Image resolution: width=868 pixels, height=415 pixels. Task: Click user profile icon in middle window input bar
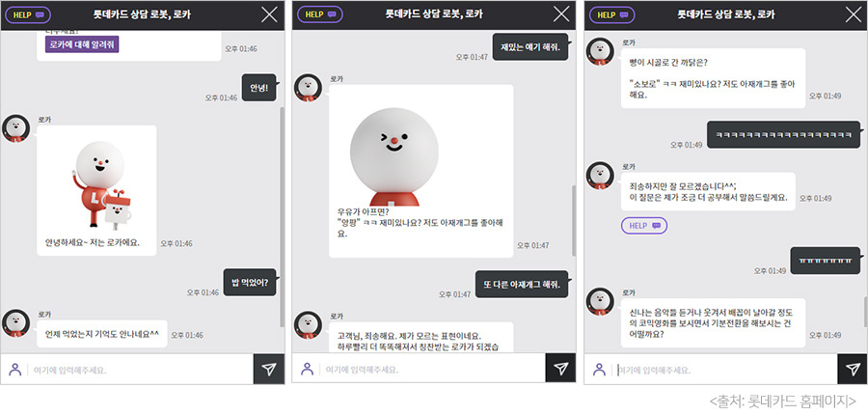tap(307, 370)
